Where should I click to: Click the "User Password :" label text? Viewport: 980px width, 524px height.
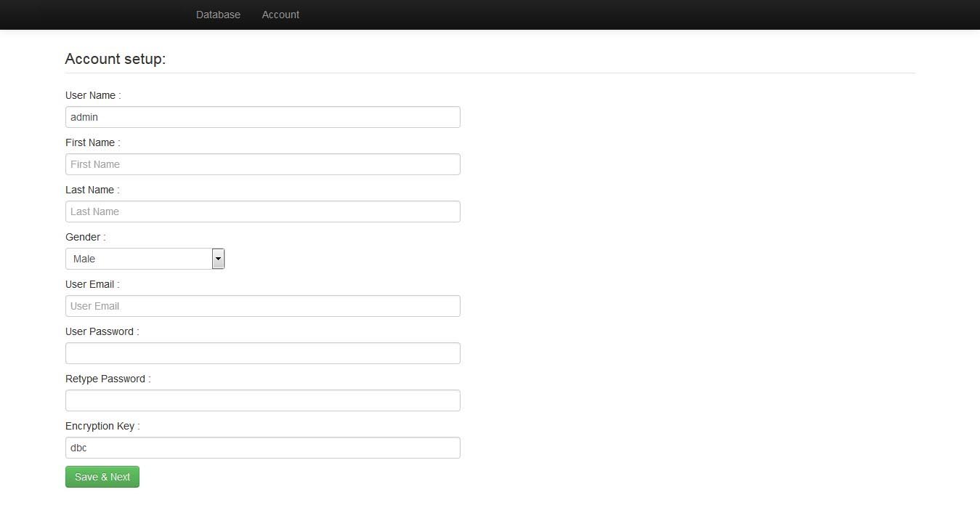tap(102, 331)
